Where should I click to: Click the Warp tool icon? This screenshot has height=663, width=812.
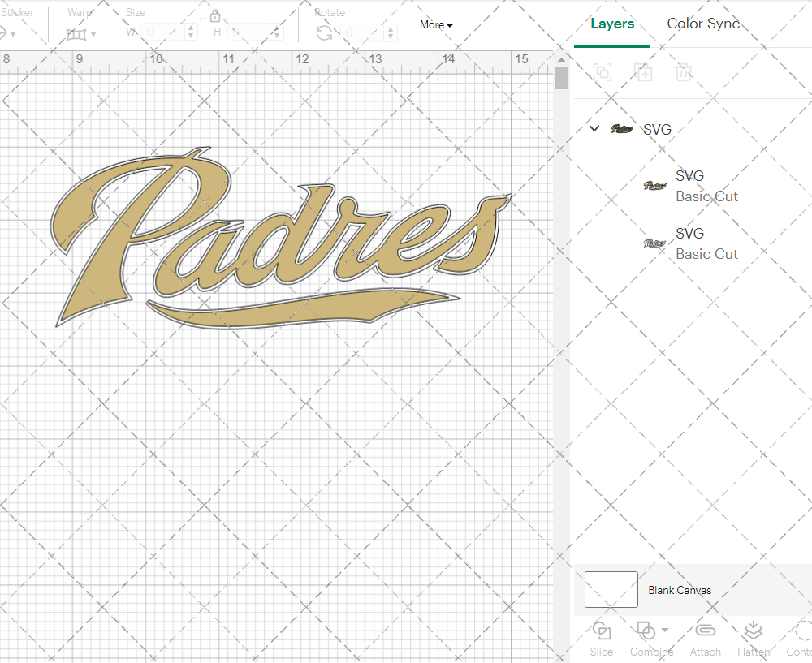[76, 34]
